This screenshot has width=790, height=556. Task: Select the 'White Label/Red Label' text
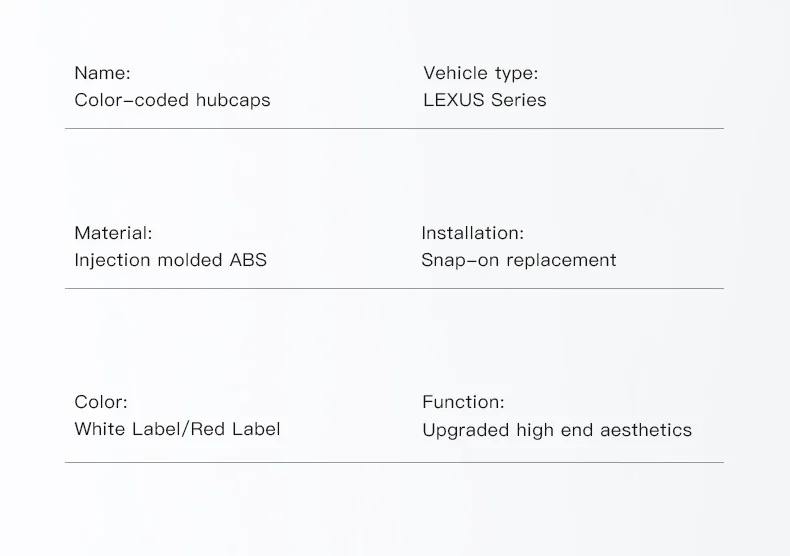tap(177, 429)
